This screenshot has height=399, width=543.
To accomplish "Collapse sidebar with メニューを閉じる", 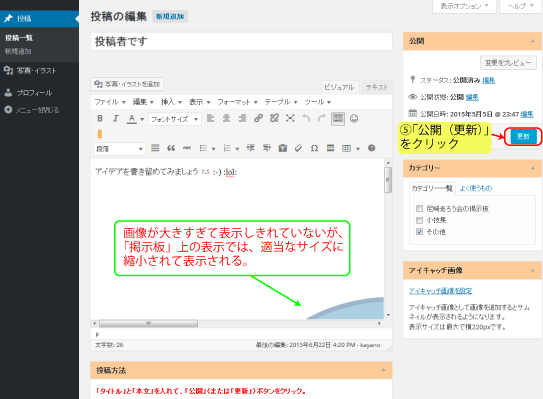I will tap(39, 110).
